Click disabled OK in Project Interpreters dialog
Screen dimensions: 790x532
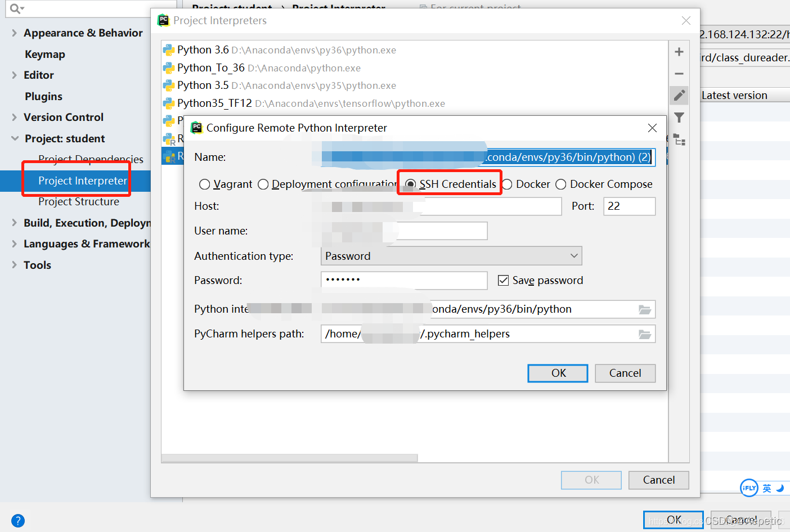591,480
